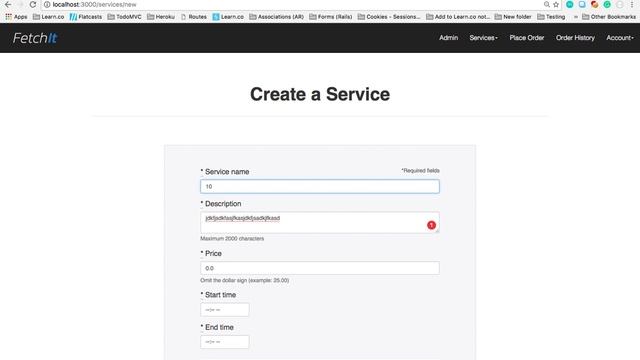Viewport: 640px width, 360px height.
Task: Open the Chrome three-dot menu
Action: (632, 4)
